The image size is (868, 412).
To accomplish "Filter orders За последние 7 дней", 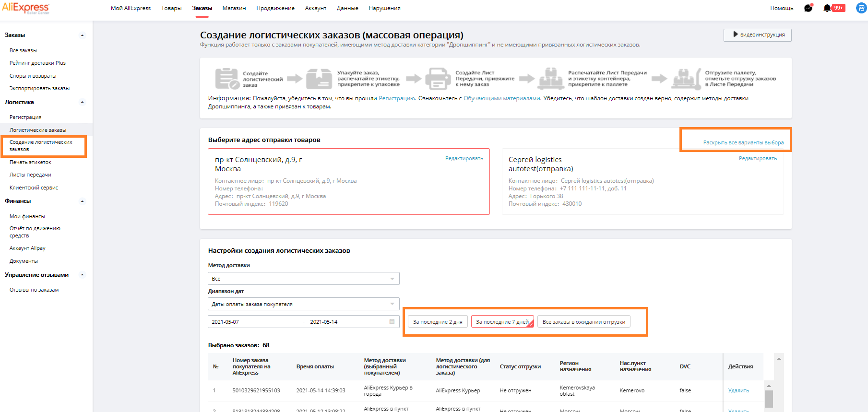I will [502, 322].
